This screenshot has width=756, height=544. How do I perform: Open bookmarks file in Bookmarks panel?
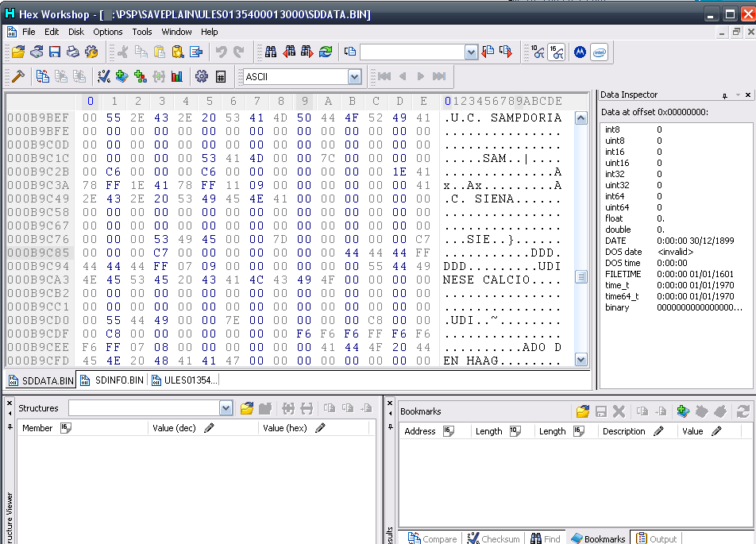point(582,411)
